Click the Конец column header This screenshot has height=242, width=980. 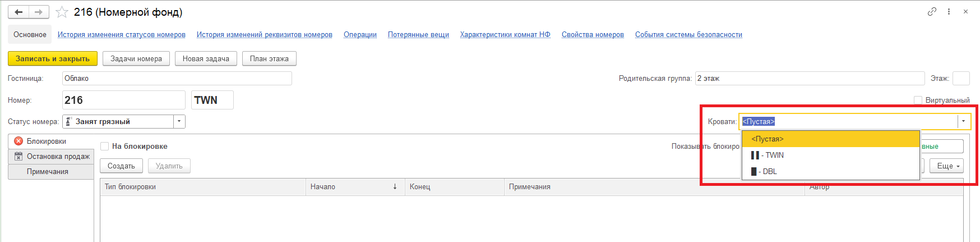[455, 186]
